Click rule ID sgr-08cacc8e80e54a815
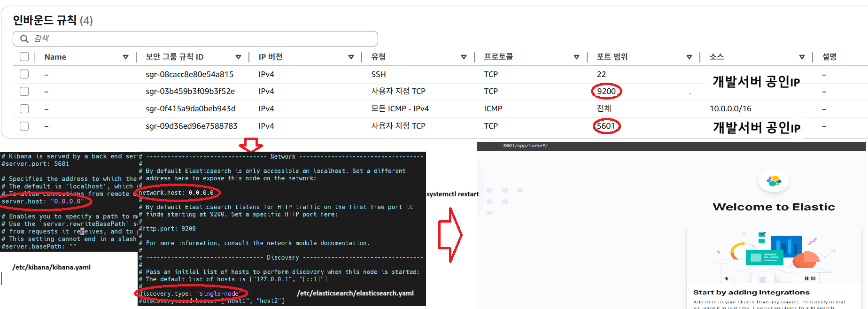 point(189,74)
